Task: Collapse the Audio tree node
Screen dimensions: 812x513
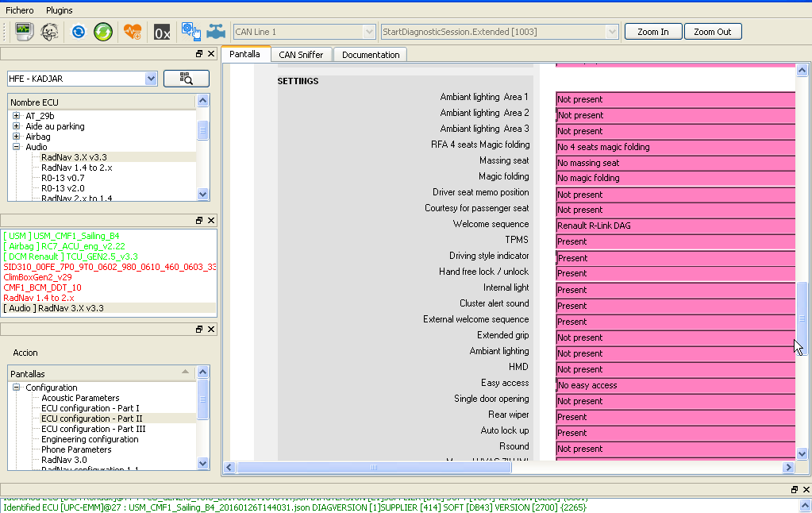Action: 16,147
